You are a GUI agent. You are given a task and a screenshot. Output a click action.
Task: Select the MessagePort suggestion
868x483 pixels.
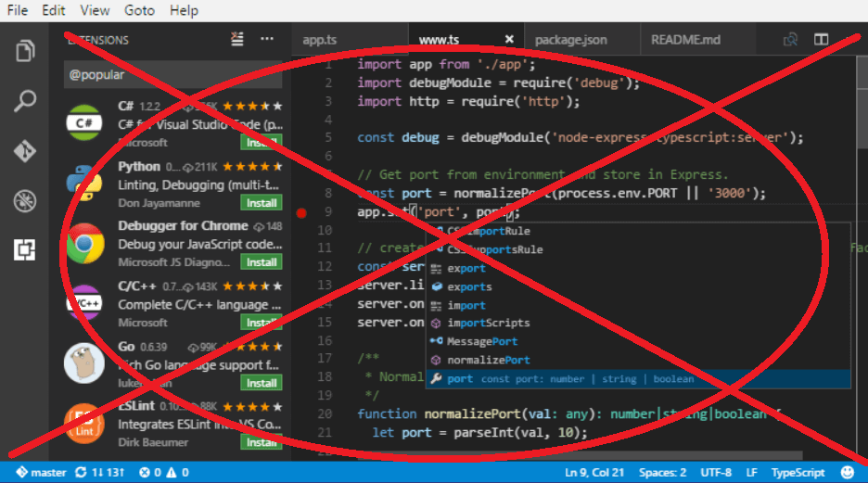tap(638, 341)
